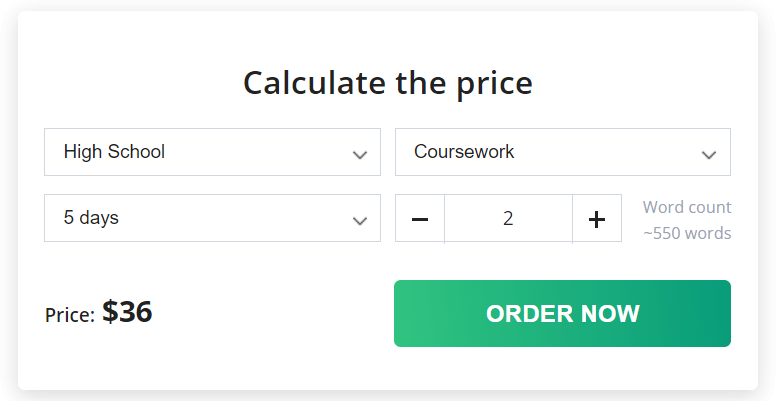Click the Word count label
777x401 pixels.
click(x=687, y=207)
